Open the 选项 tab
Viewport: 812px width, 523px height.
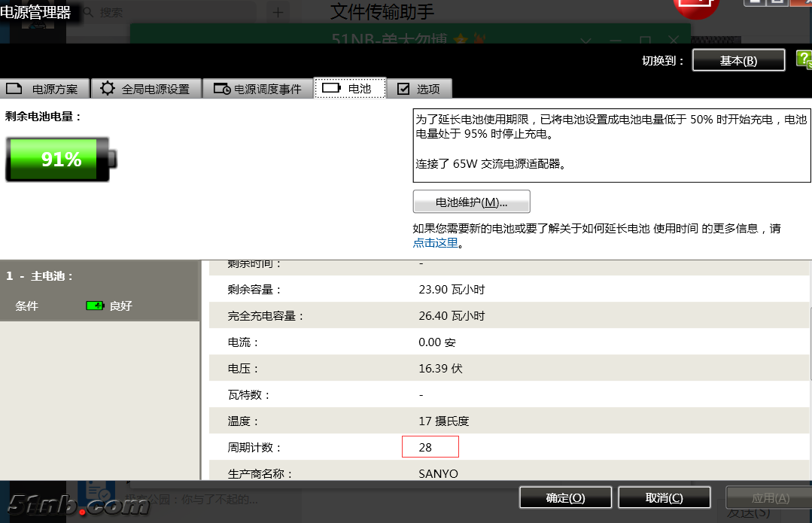(419, 87)
